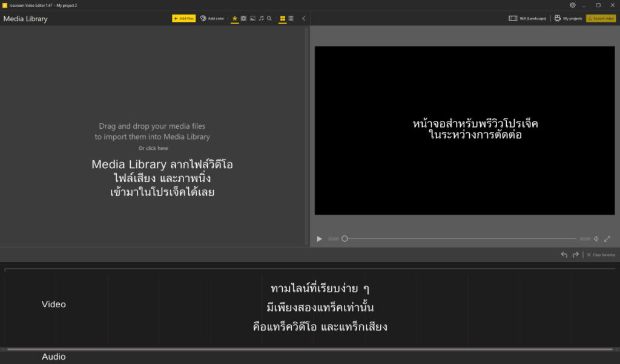Open the Media Library search

(269, 19)
